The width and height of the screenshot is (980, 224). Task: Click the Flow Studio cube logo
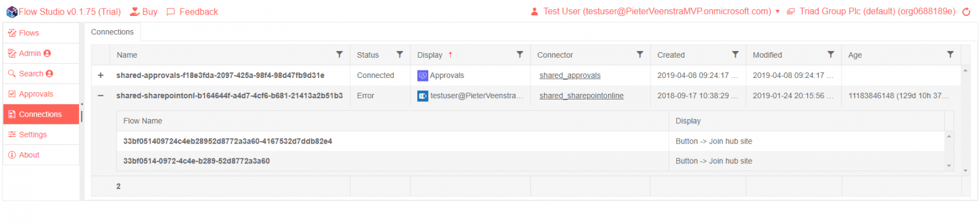click(12, 12)
